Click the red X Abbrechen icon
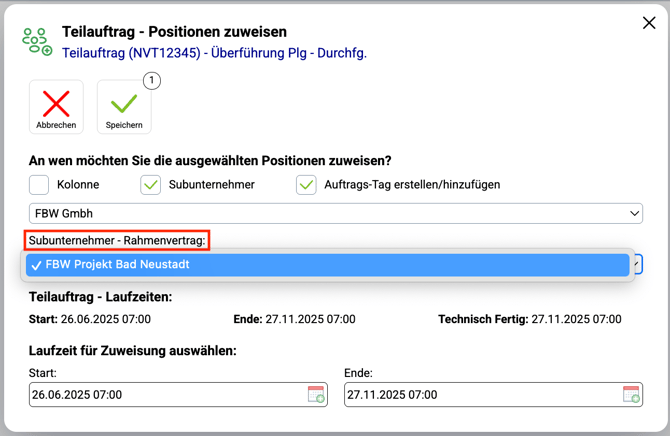The width and height of the screenshot is (670, 436). (56, 103)
